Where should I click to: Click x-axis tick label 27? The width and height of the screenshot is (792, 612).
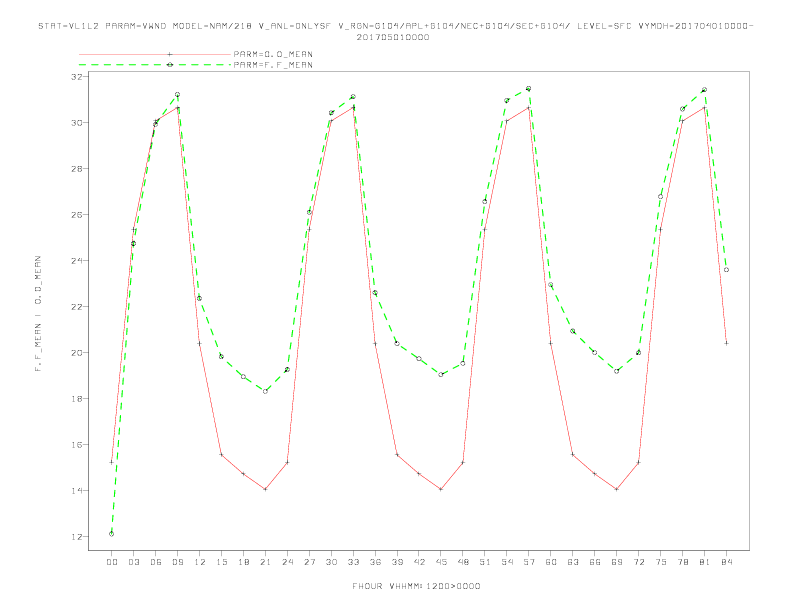coord(309,562)
